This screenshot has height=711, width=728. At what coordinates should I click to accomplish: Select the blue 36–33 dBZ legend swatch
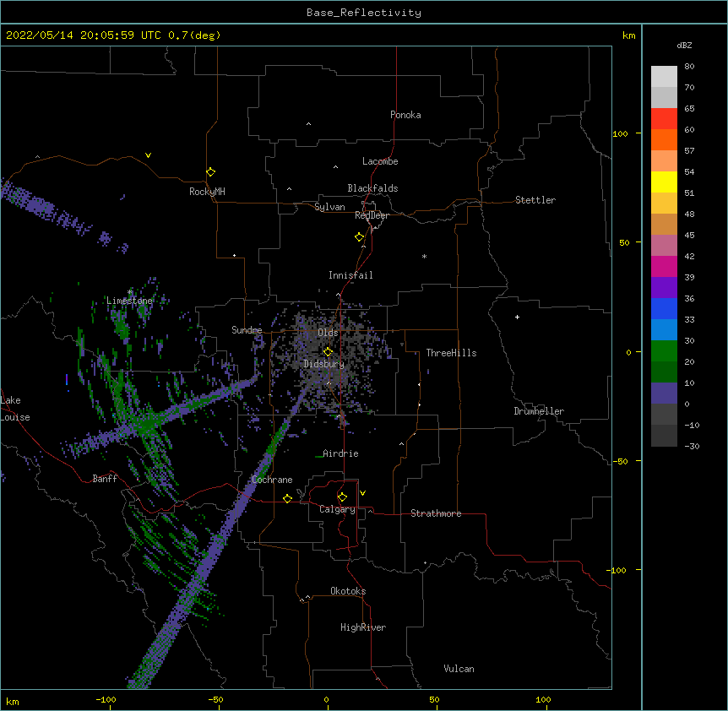664,308
